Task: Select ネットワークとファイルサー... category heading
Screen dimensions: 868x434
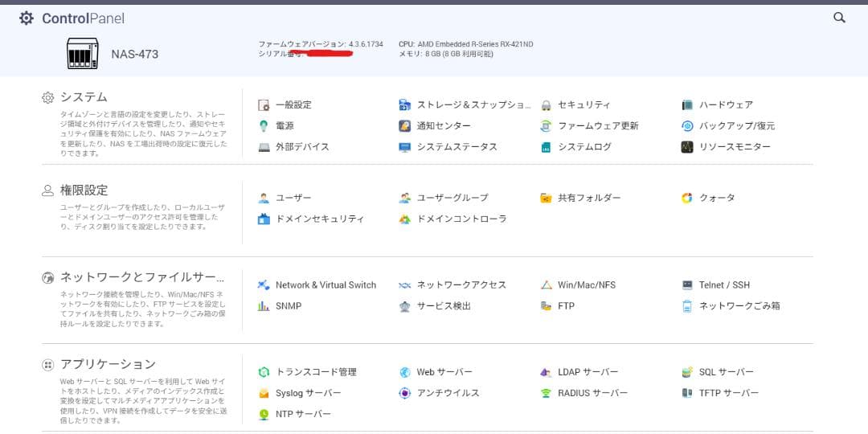Action: [x=142, y=277]
